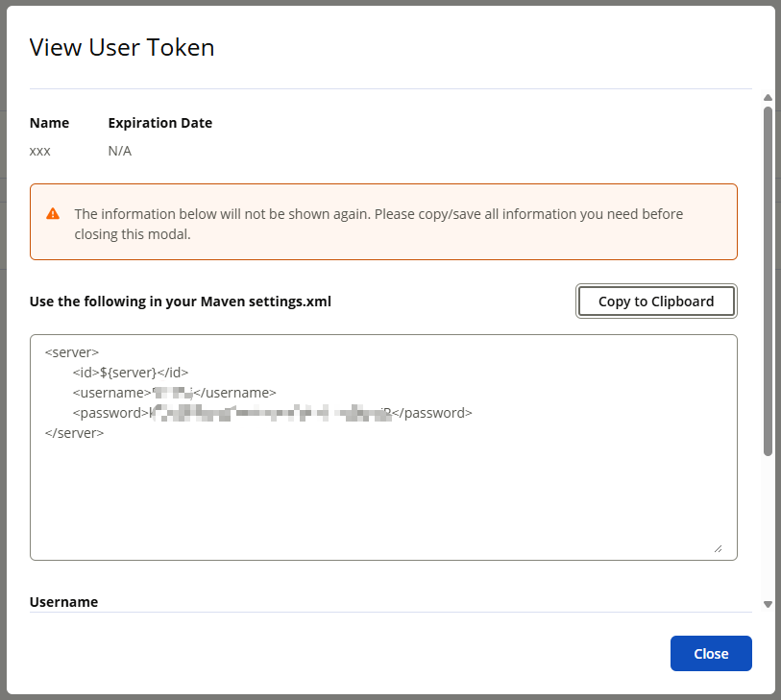The image size is (781, 700).
Task: Click the Expiration Date column header
Action: 160,123
